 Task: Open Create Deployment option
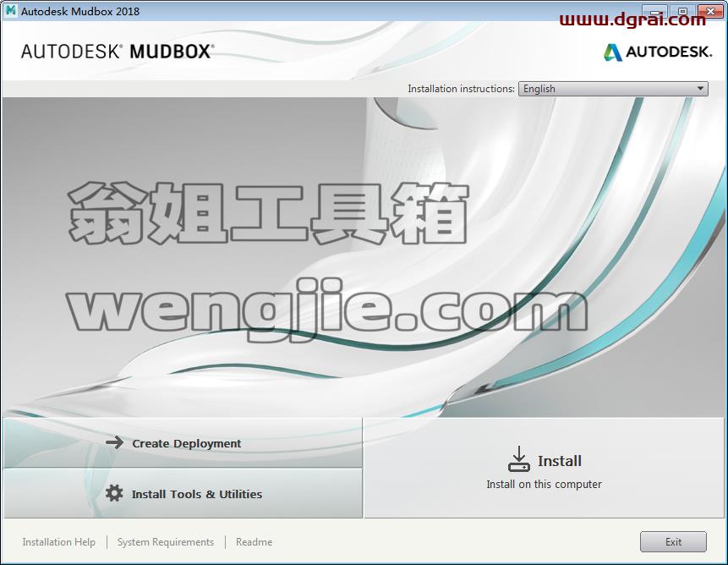tap(183, 443)
